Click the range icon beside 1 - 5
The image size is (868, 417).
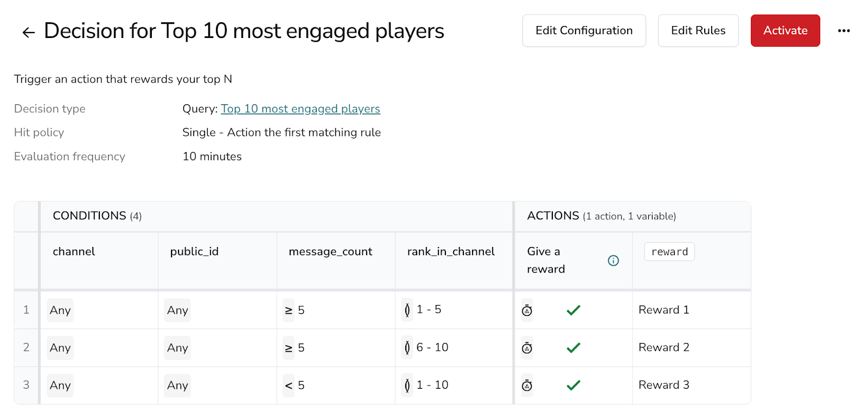(x=407, y=310)
